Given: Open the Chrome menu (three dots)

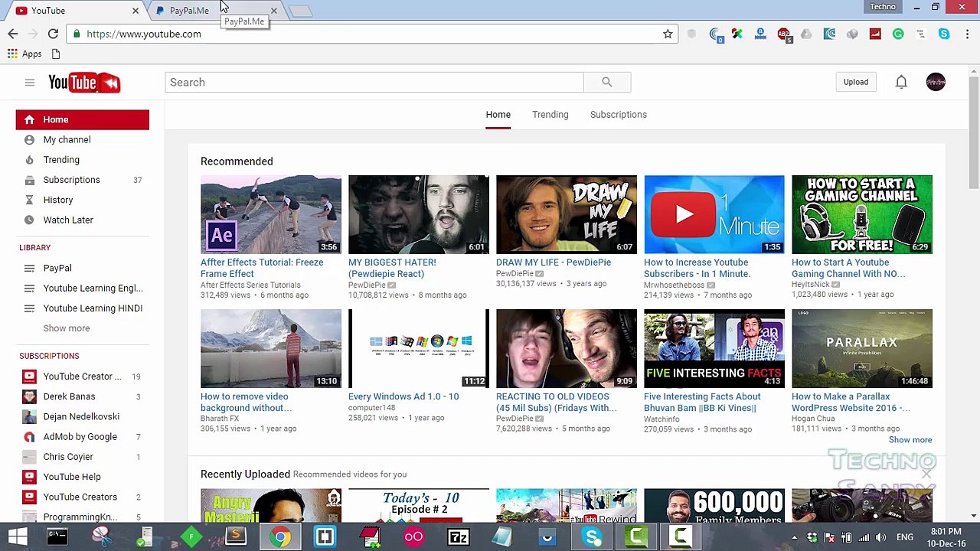Looking at the screenshot, I should (967, 34).
